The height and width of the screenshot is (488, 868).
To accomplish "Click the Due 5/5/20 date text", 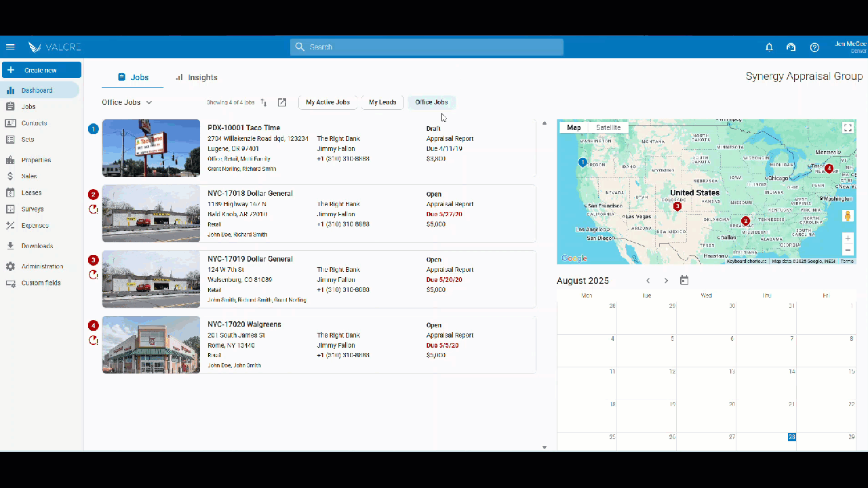I will tap(442, 345).
